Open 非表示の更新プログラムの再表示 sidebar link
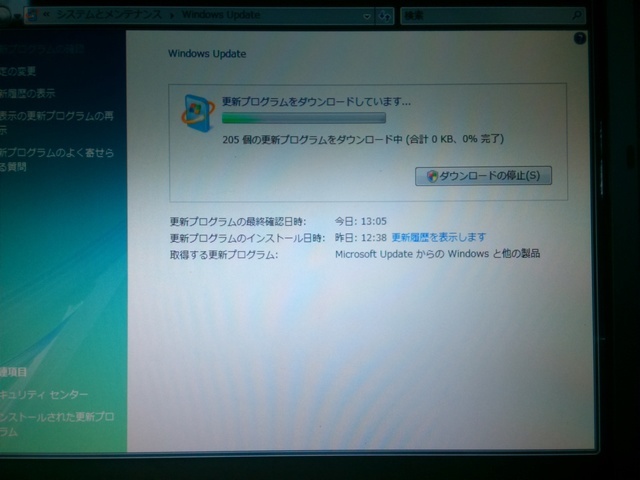Screen dimensions: 640x480 pos(57,123)
